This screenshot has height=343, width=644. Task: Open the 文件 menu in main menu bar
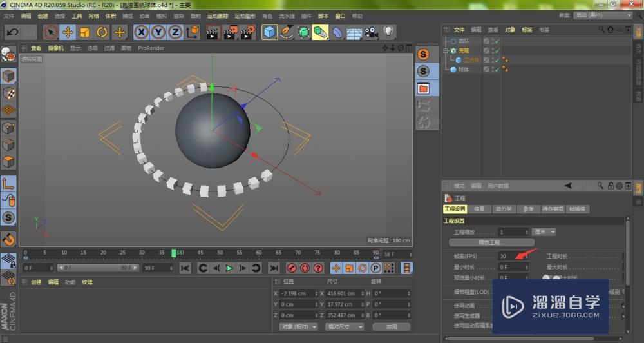tap(8, 16)
